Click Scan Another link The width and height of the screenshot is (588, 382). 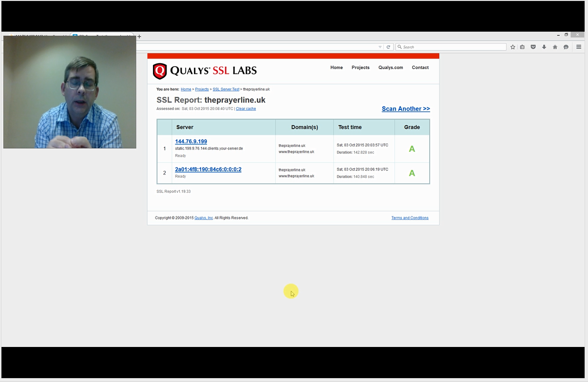[406, 109]
